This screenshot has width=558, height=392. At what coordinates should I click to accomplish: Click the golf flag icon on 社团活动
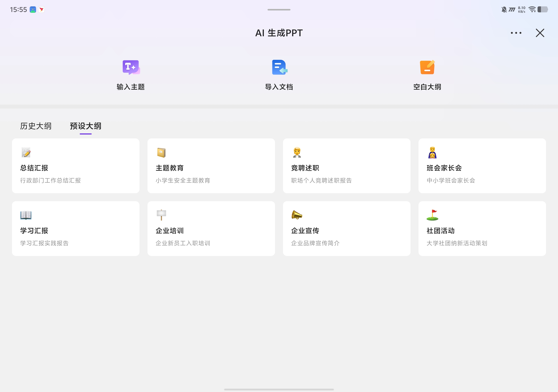[x=432, y=215]
